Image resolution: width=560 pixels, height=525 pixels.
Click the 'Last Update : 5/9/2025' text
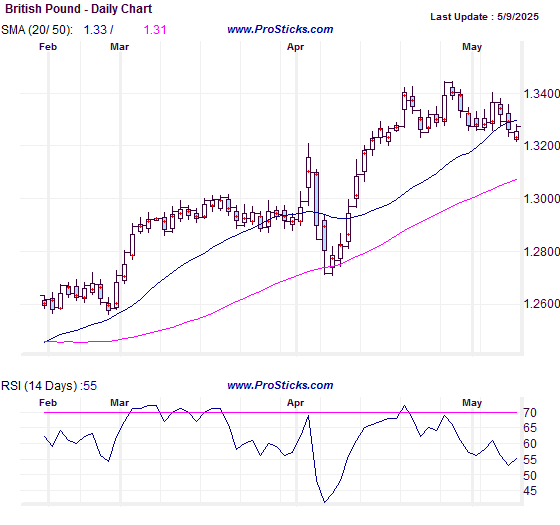coord(484,17)
